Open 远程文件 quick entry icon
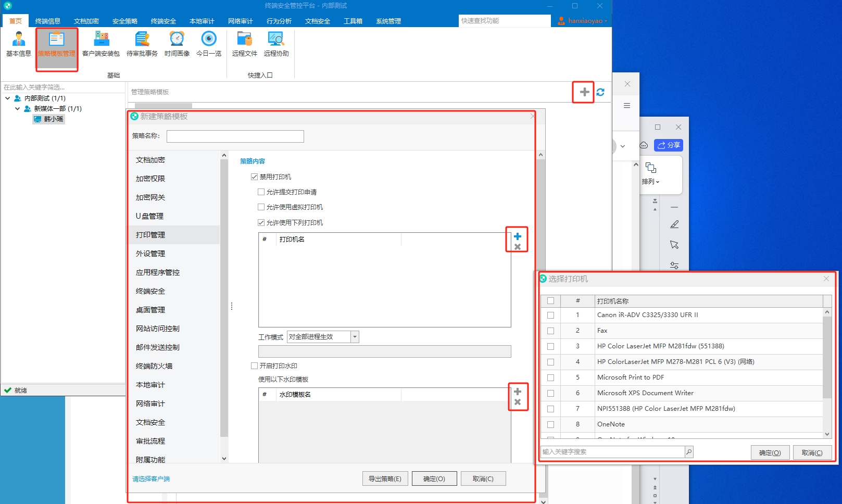The image size is (842, 504). pos(245,44)
